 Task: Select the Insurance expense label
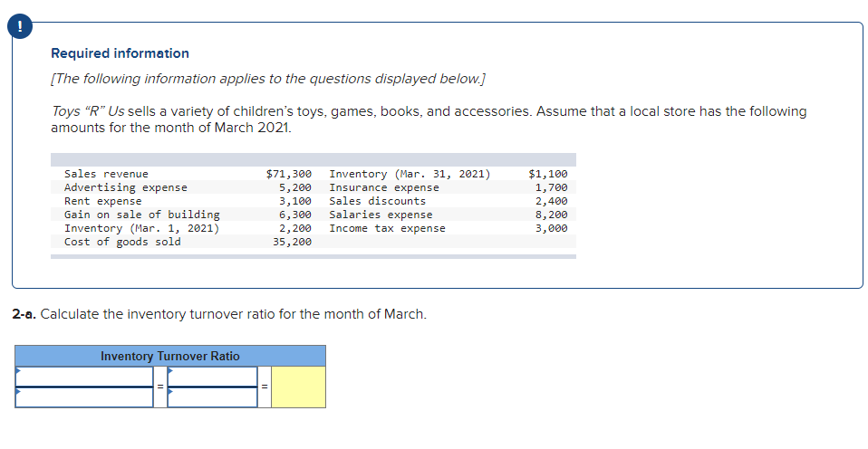point(384,187)
